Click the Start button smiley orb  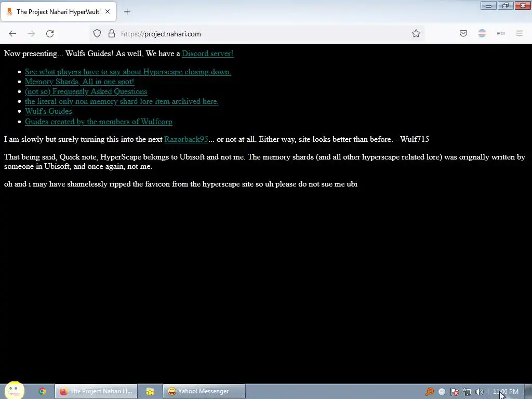pos(14,391)
